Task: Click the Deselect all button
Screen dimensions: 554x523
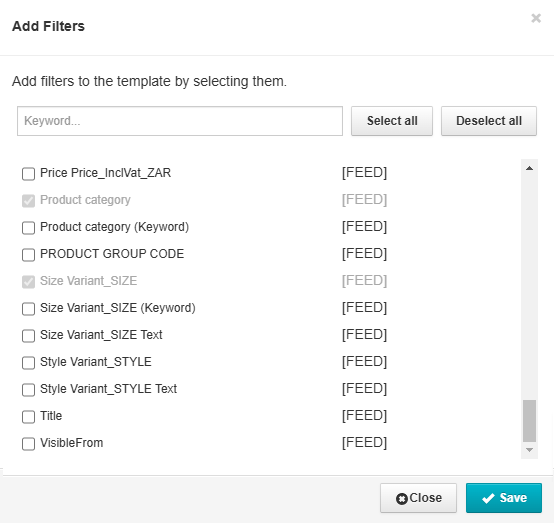Action: click(489, 121)
